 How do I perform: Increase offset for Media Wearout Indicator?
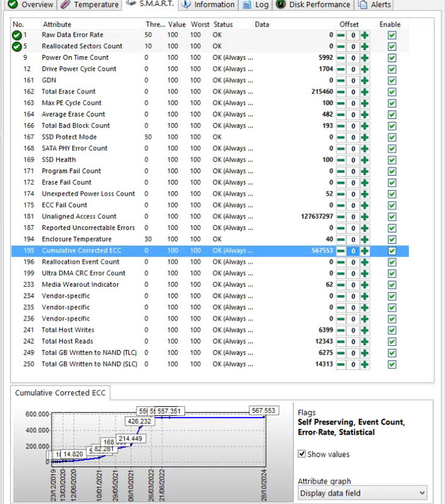coord(364,285)
